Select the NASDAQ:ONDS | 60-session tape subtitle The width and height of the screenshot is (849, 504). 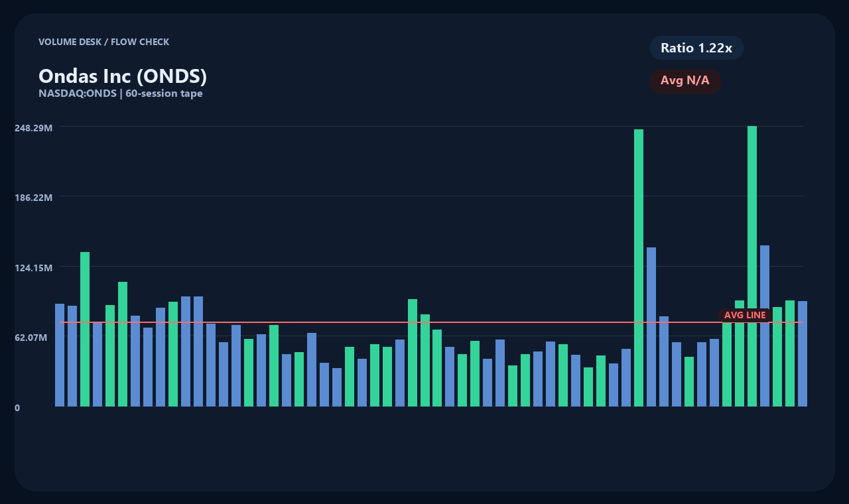[121, 94]
